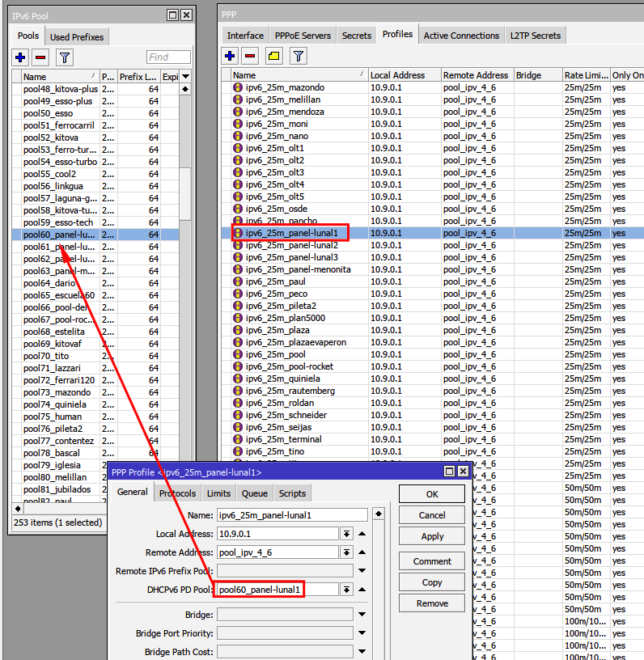Switch to Used Prefixes tab
644x660 pixels.
77,37
